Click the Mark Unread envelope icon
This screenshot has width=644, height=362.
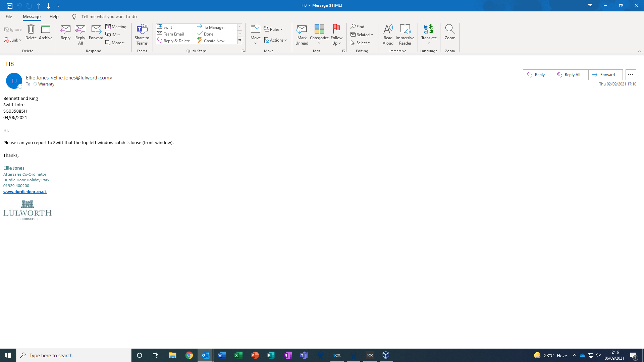302,29
